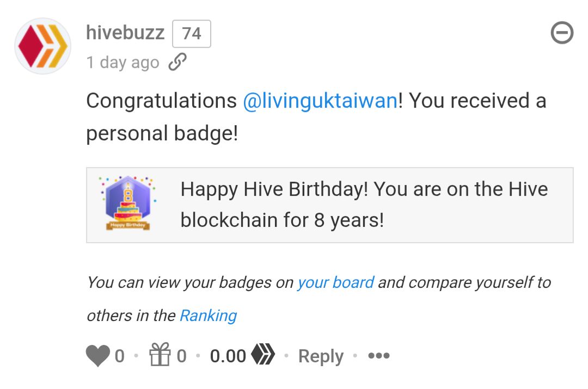Click the hivebuzz username

click(x=125, y=33)
